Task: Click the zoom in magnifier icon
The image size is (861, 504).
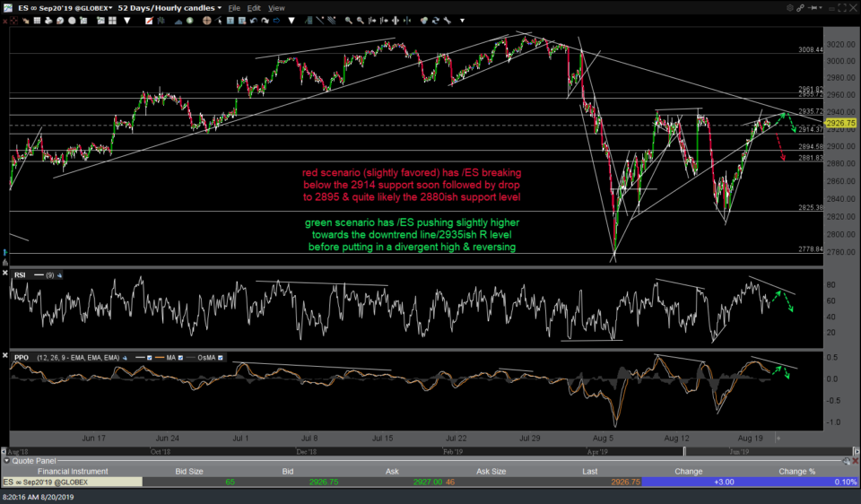Action: (x=349, y=21)
